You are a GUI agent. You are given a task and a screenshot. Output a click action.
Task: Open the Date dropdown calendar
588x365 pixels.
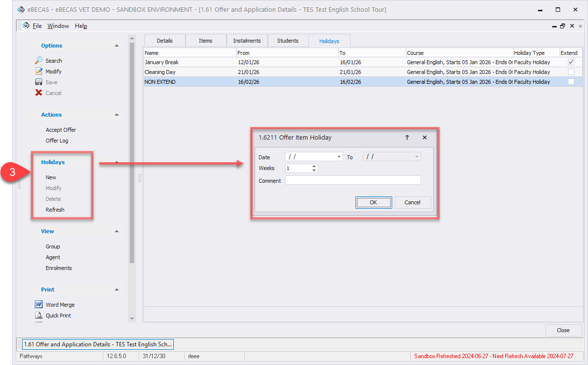(339, 157)
